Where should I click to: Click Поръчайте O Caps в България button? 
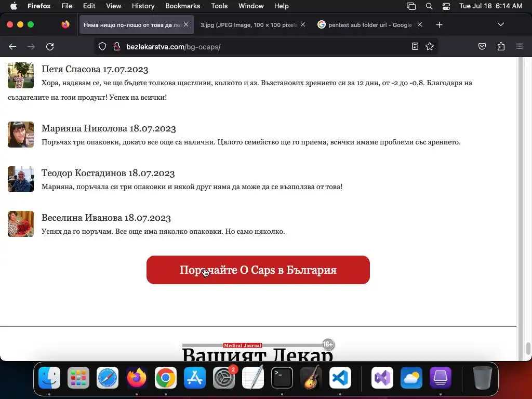(258, 270)
